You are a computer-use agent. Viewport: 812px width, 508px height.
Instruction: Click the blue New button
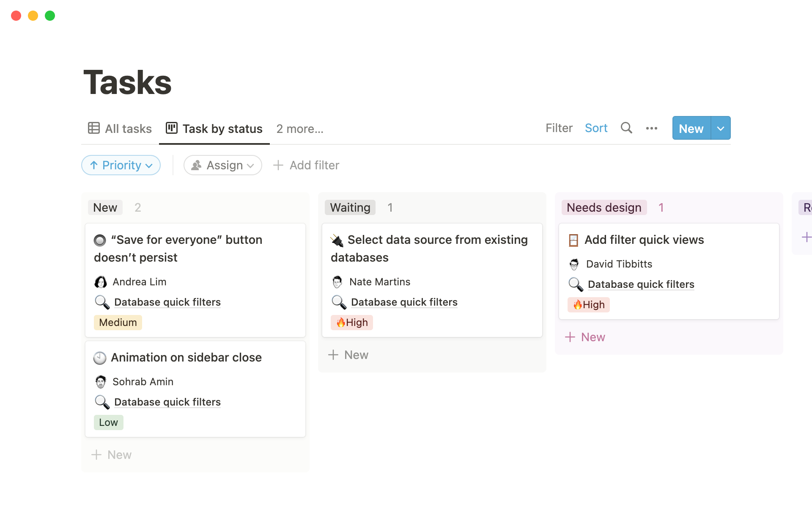[691, 128]
